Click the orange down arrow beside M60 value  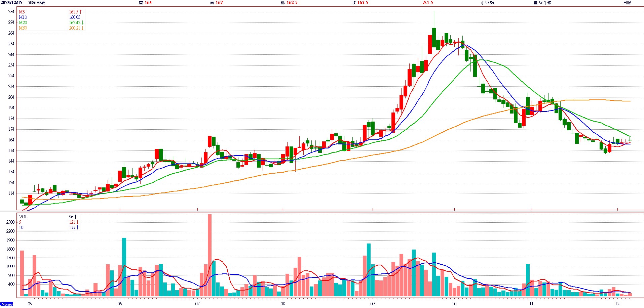[82, 28]
